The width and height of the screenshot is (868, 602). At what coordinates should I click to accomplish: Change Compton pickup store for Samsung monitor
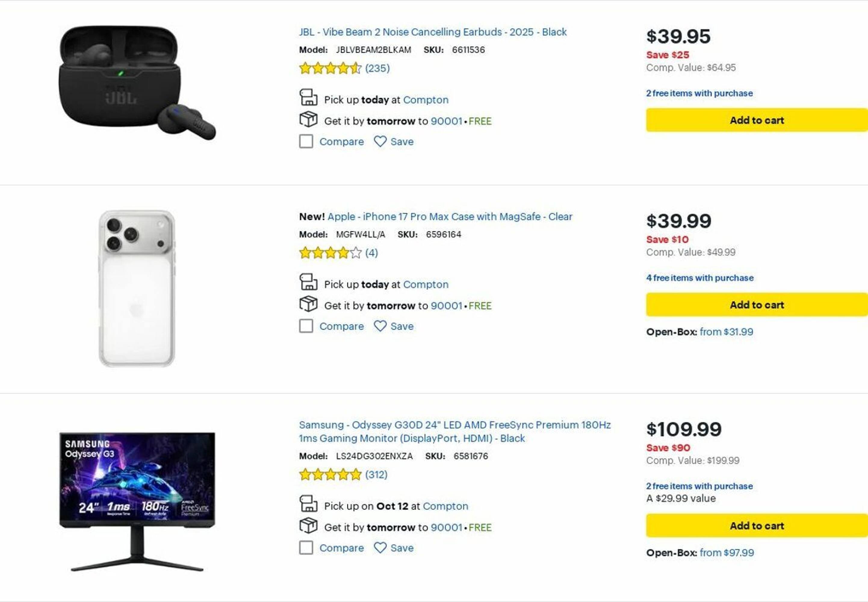(x=445, y=506)
